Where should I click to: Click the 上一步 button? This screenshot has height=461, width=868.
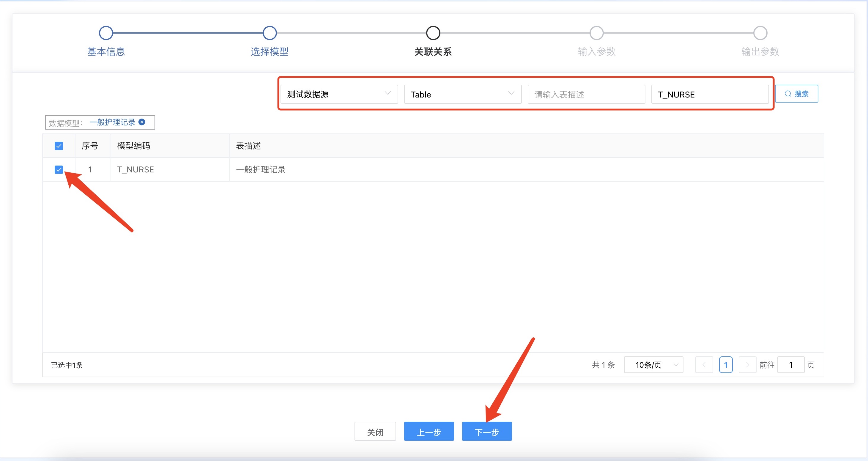point(429,431)
